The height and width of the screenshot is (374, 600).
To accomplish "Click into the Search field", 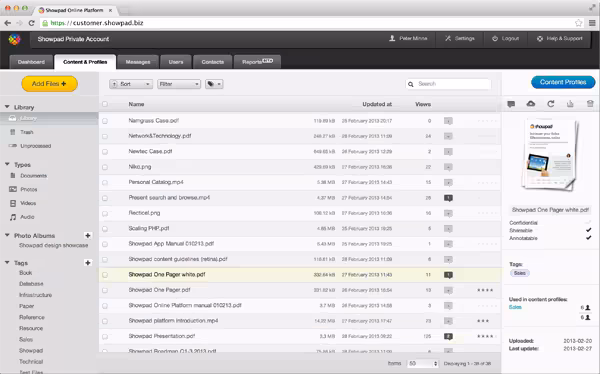I will tap(448, 84).
